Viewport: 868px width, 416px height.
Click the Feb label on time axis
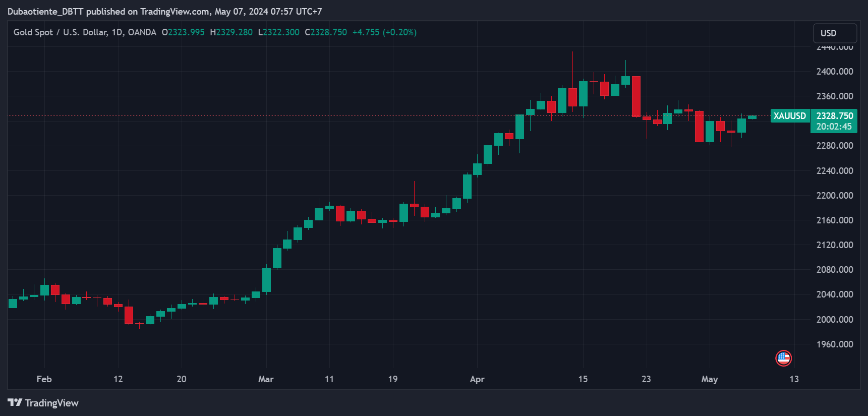(44, 379)
